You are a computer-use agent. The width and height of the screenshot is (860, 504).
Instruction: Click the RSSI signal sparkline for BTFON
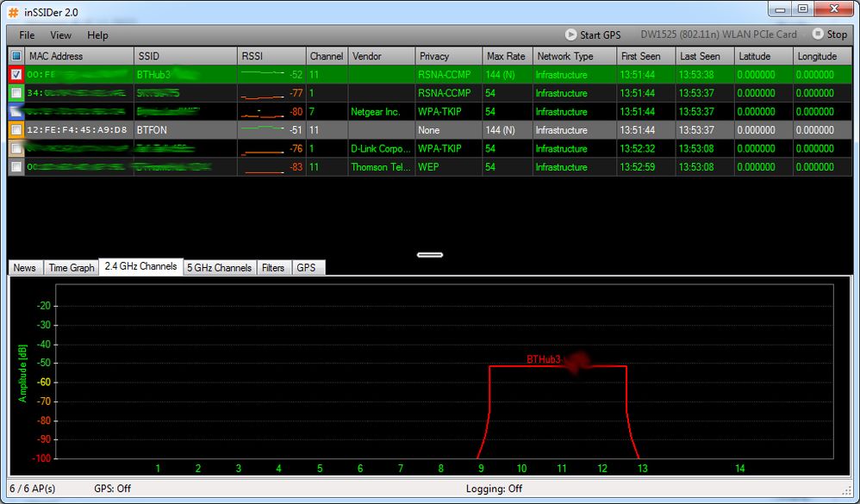(x=263, y=128)
